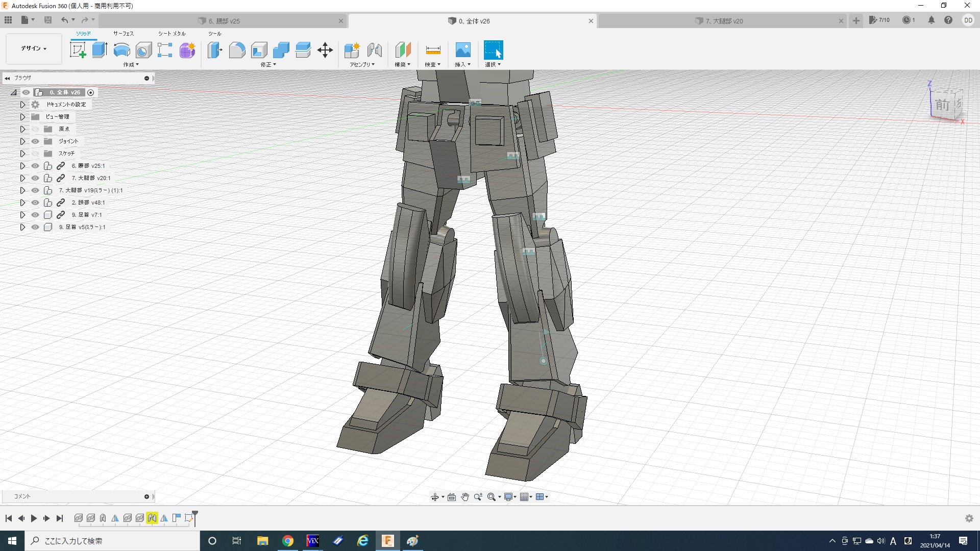Expand the 7. 大腿部 v20:1 tree node
The image size is (980, 551).
[x=22, y=178]
